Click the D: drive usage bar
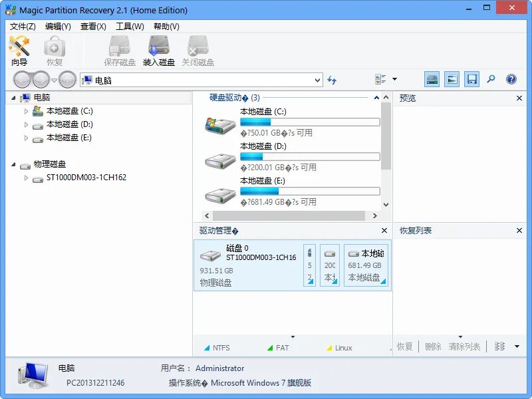 [310, 157]
